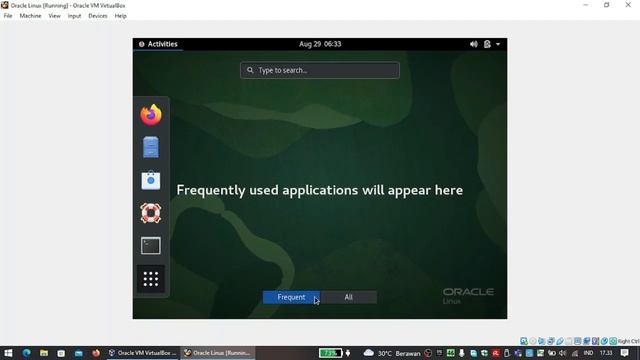Click the Right Ctrl host key indicator
The height and width of the screenshot is (360, 640).
click(x=628, y=341)
